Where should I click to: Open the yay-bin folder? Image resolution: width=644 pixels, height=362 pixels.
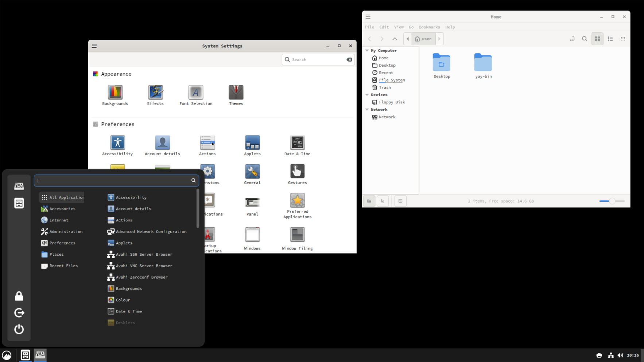pyautogui.click(x=483, y=63)
